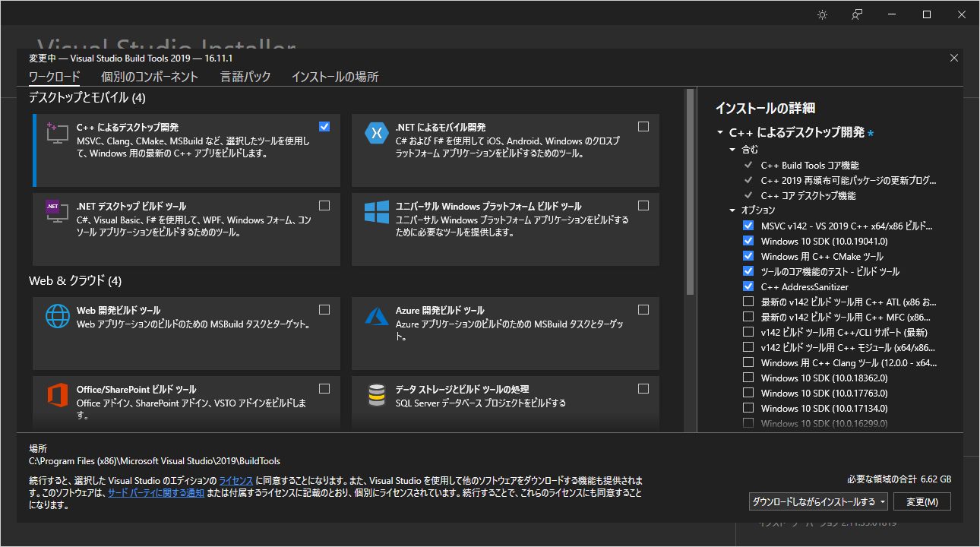Check ツールのコア機能のテスト - ビルド ツール option
This screenshot has width=980, height=547.
click(748, 271)
